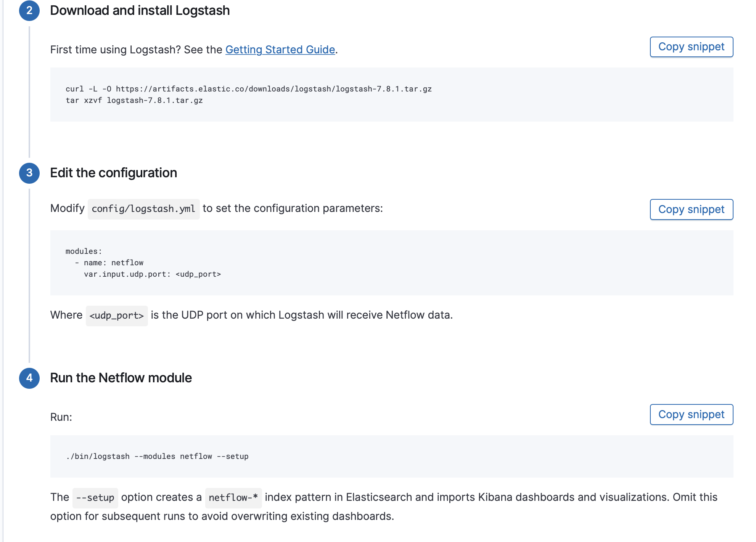Copy snippet for logstash.yml configuration
This screenshot has height=542, width=756.
click(691, 210)
